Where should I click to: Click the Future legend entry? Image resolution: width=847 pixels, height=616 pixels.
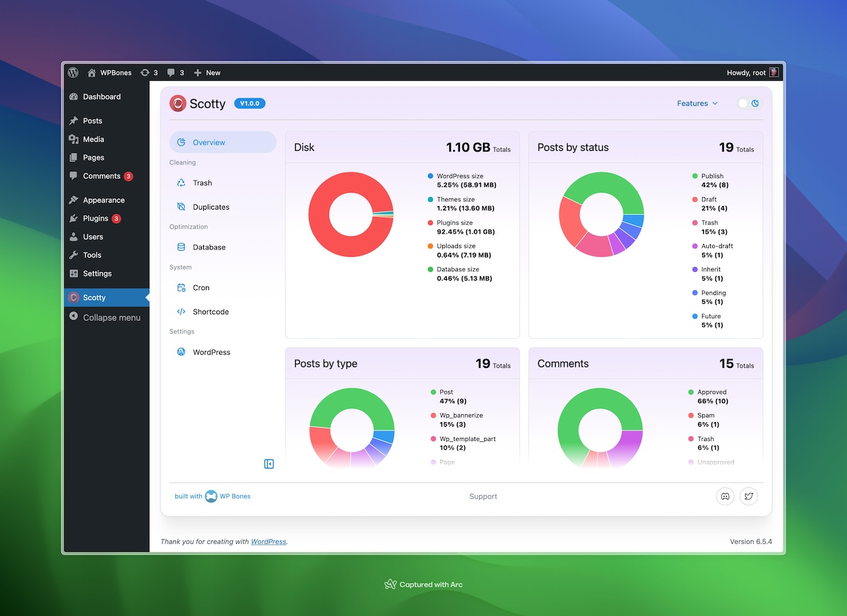(x=707, y=321)
